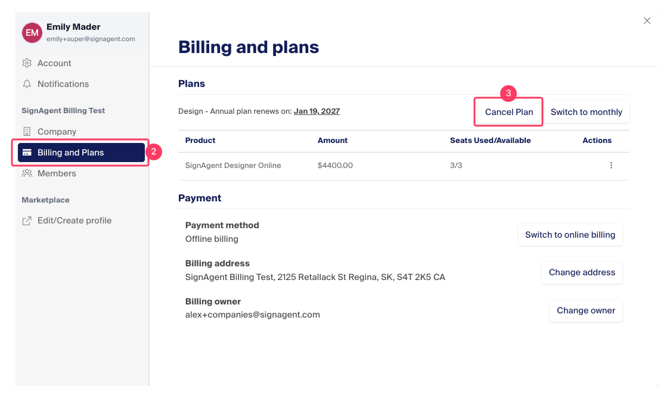The image size is (670, 398).
Task: Open Edit/Create profile marketplace link
Action: [x=74, y=221]
